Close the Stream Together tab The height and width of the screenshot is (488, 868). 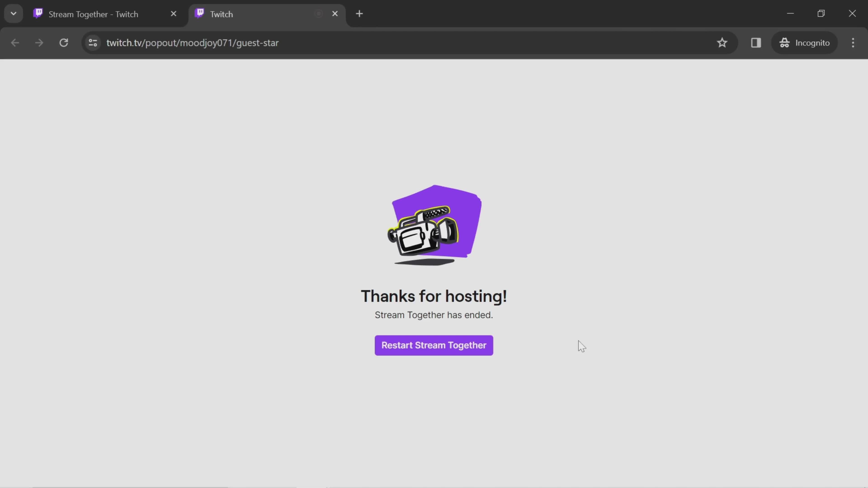tap(173, 13)
